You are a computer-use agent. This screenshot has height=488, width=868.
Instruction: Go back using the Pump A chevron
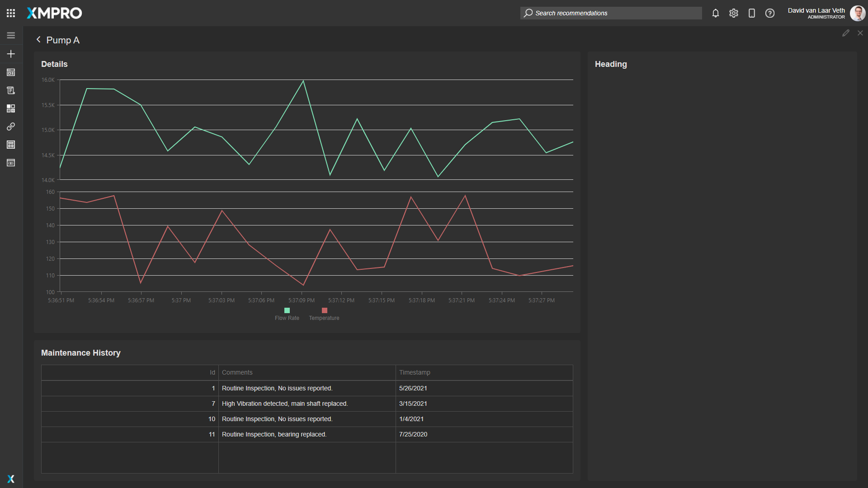tap(38, 40)
